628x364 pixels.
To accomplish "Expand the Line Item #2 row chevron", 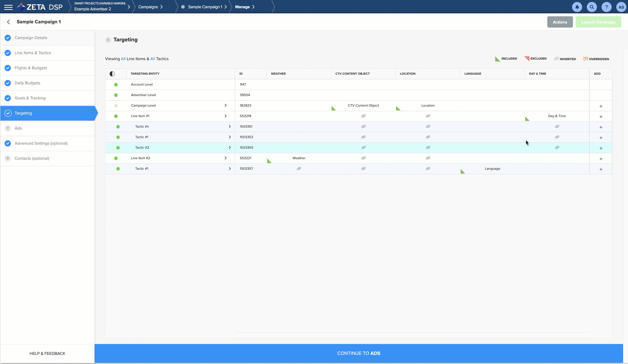I will pos(225,158).
